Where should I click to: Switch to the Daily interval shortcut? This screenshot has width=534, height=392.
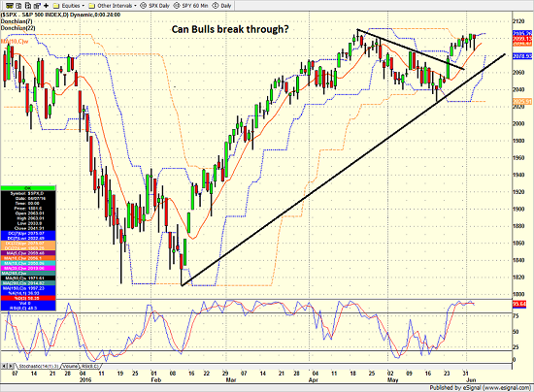coord(221,6)
